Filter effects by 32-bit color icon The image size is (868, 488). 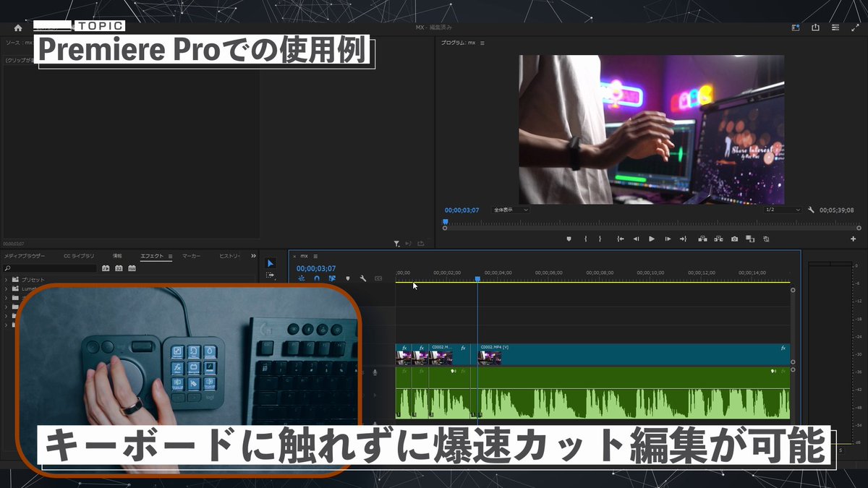click(119, 268)
